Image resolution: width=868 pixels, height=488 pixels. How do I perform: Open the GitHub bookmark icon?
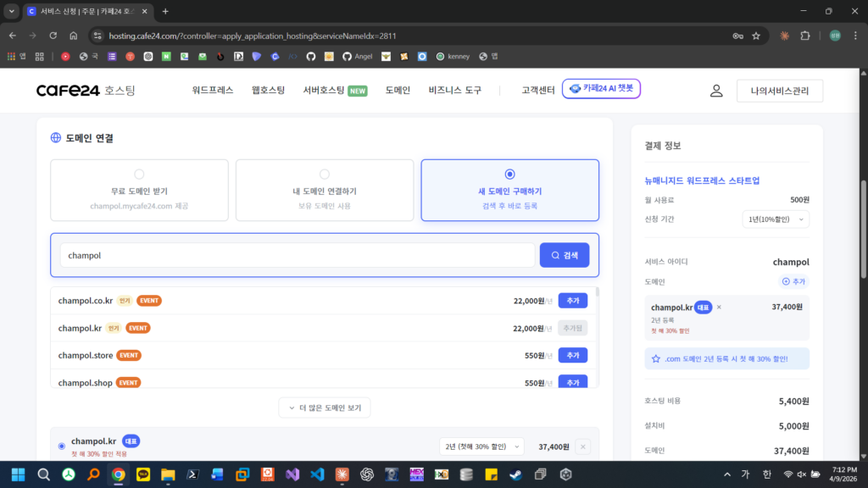pyautogui.click(x=310, y=57)
